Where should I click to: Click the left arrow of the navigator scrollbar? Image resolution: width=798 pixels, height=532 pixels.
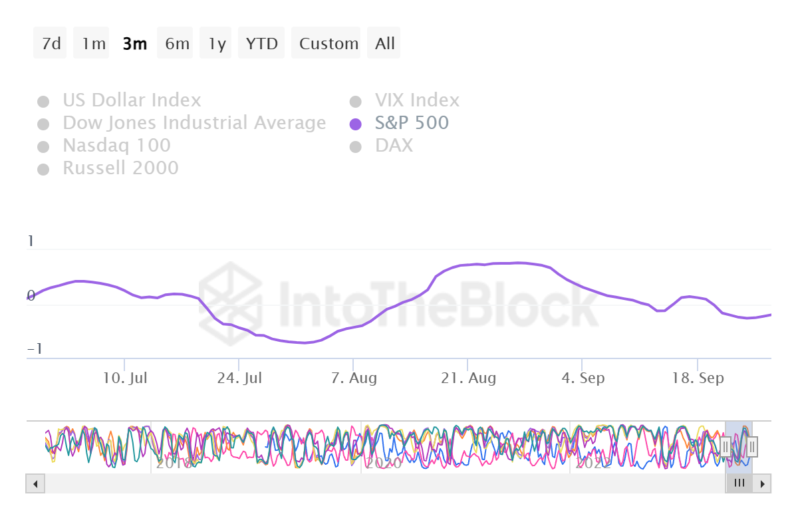pos(35,483)
